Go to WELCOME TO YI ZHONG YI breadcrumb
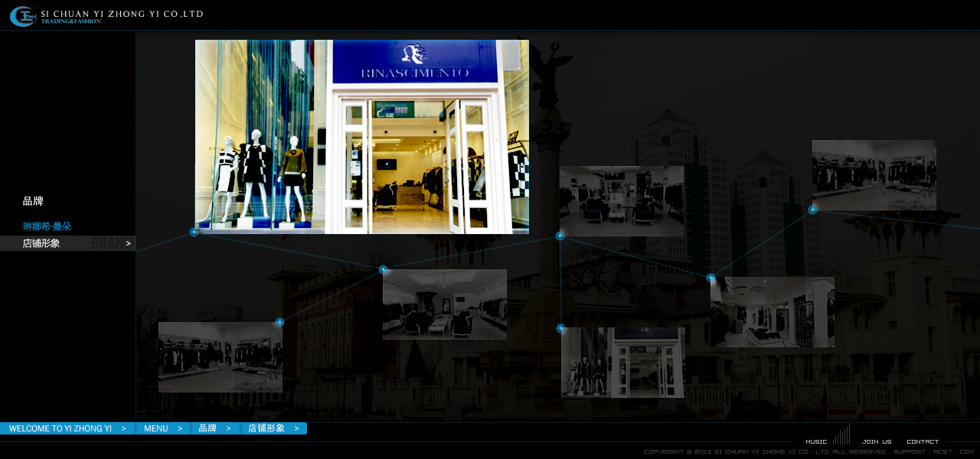This screenshot has width=980, height=459. click(x=67, y=428)
